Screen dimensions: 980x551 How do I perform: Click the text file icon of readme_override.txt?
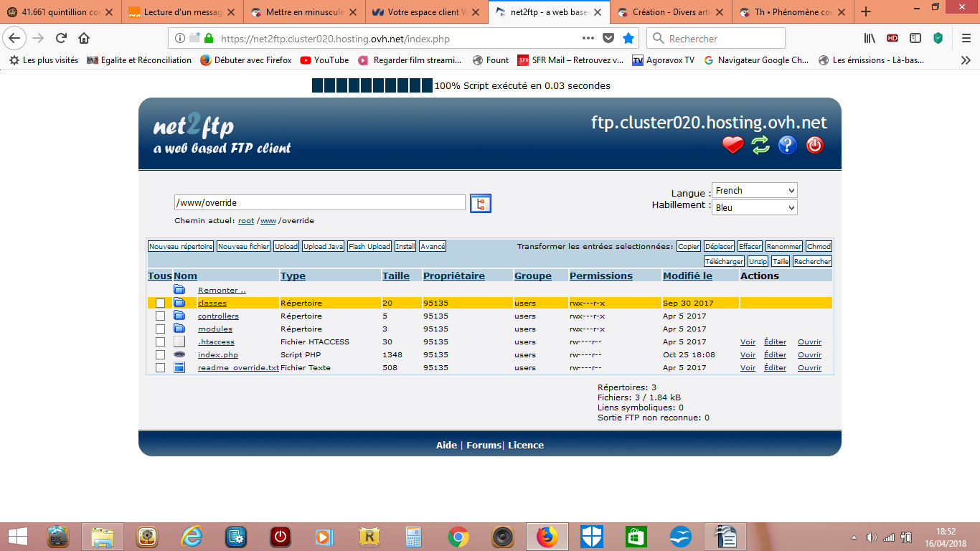click(179, 367)
